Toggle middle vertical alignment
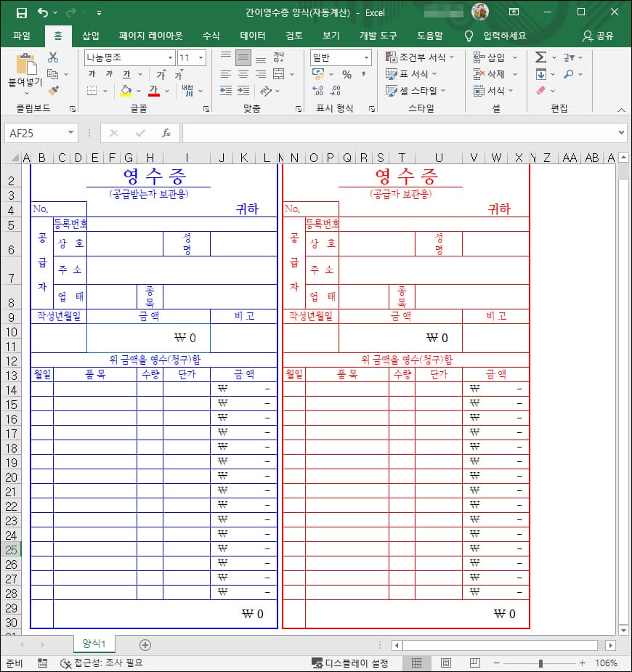Screen dimensions: 632x672 pos(243,57)
